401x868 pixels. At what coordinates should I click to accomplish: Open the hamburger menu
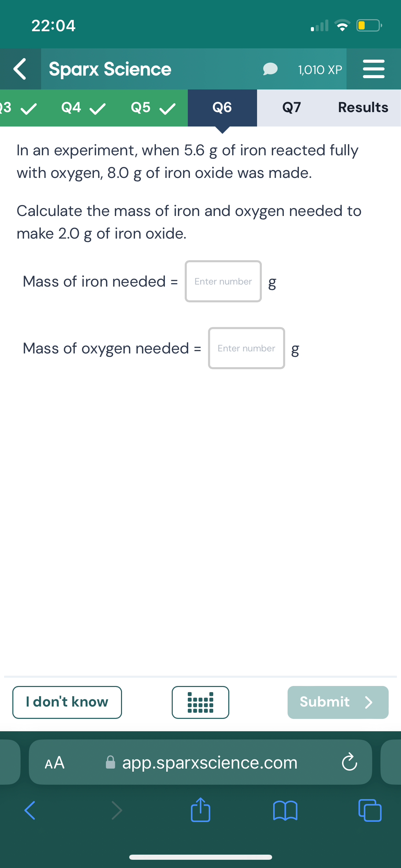coord(373,69)
